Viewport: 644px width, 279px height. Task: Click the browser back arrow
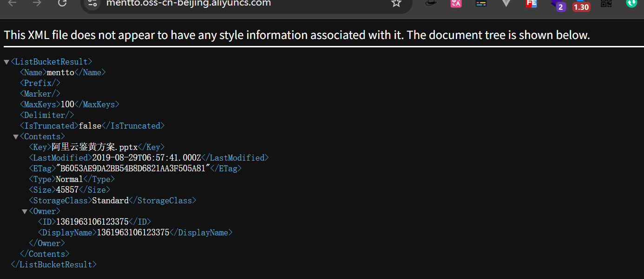(x=13, y=3)
